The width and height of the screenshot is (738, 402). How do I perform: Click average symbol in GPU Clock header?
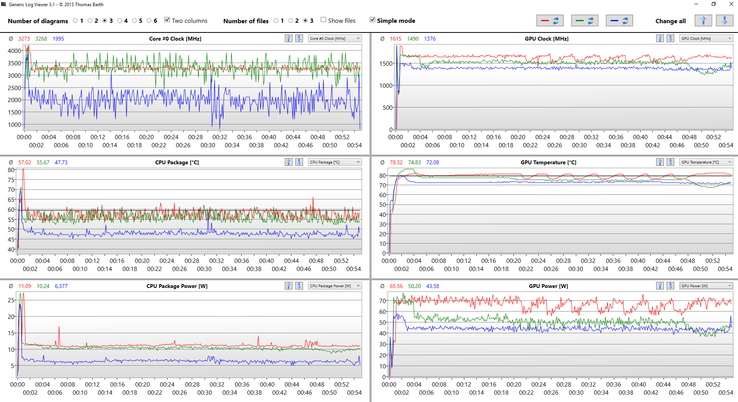tap(382, 39)
